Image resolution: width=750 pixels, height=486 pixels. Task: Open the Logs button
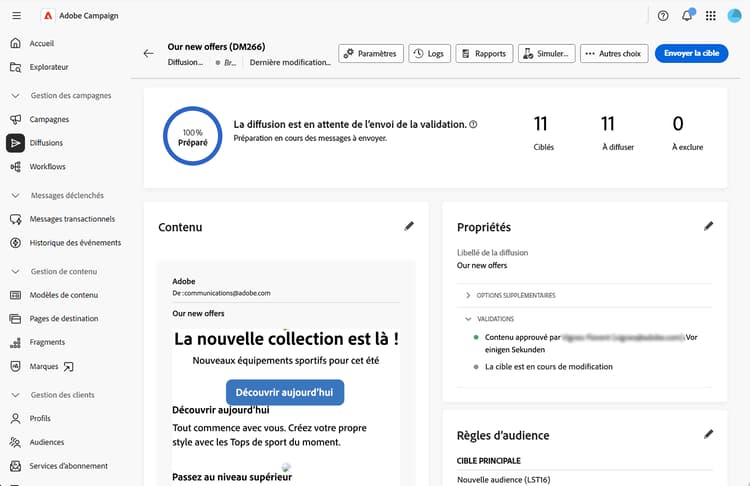point(429,54)
